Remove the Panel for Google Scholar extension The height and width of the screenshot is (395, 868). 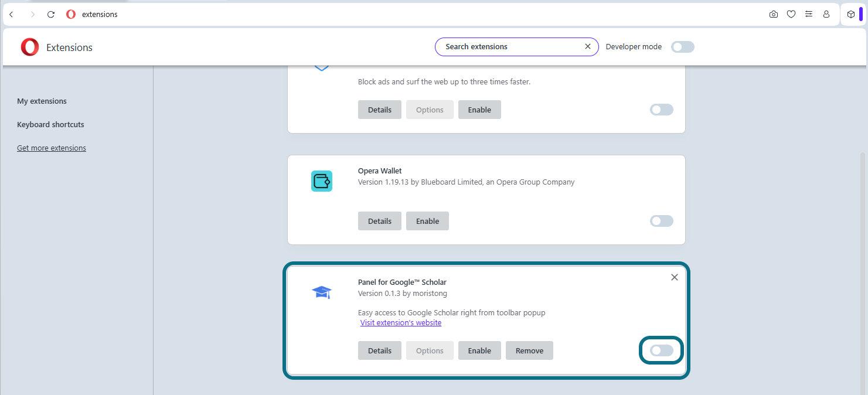coord(529,350)
